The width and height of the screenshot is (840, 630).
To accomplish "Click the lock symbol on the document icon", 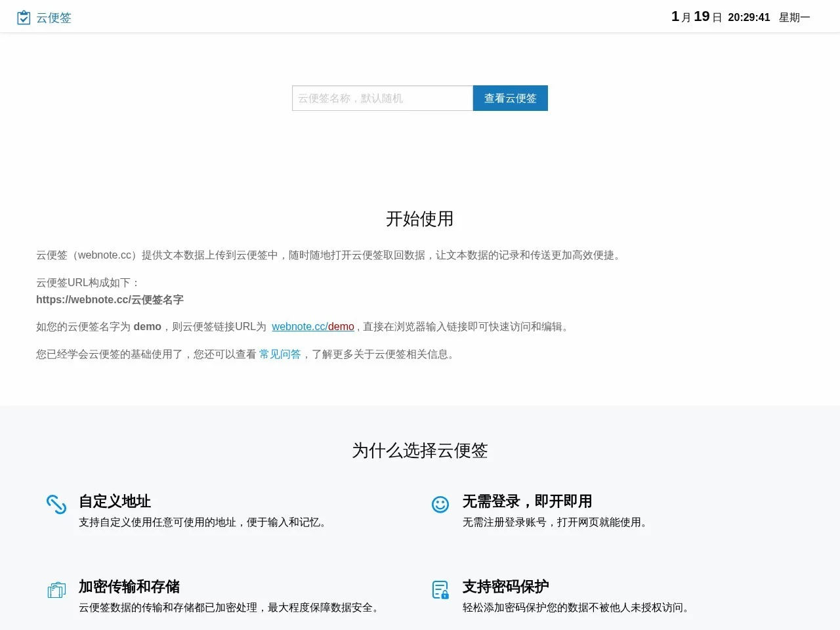I will coord(444,595).
